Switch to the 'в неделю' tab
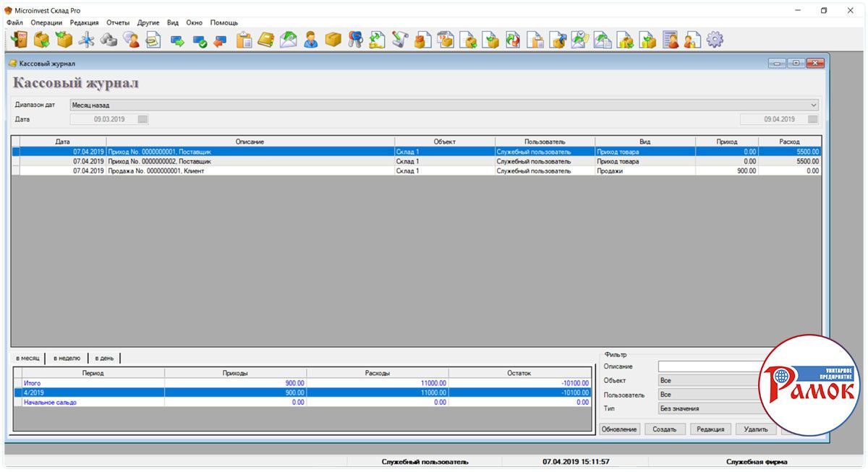This screenshot has height=472, width=868. tap(67, 359)
